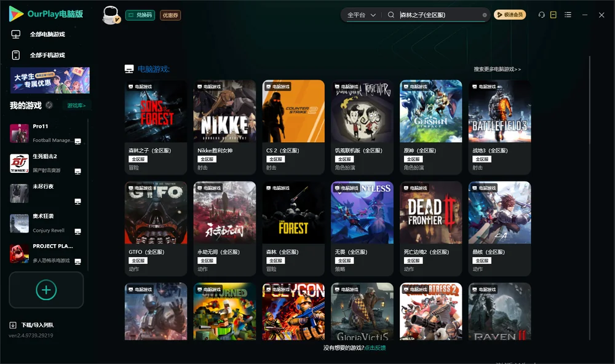615x364 pixels.
Task: Open the list menu icon in title bar
Action: (568, 15)
